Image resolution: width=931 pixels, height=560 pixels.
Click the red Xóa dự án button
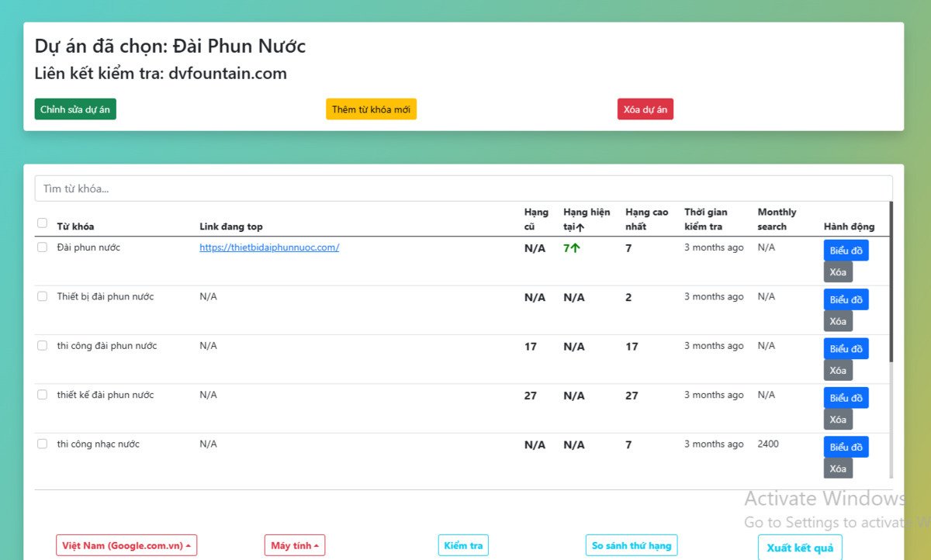645,109
